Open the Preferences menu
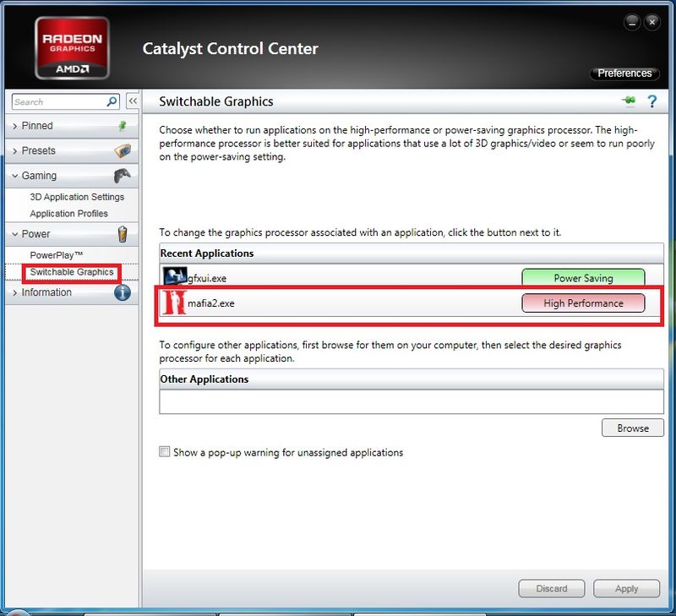 click(624, 74)
